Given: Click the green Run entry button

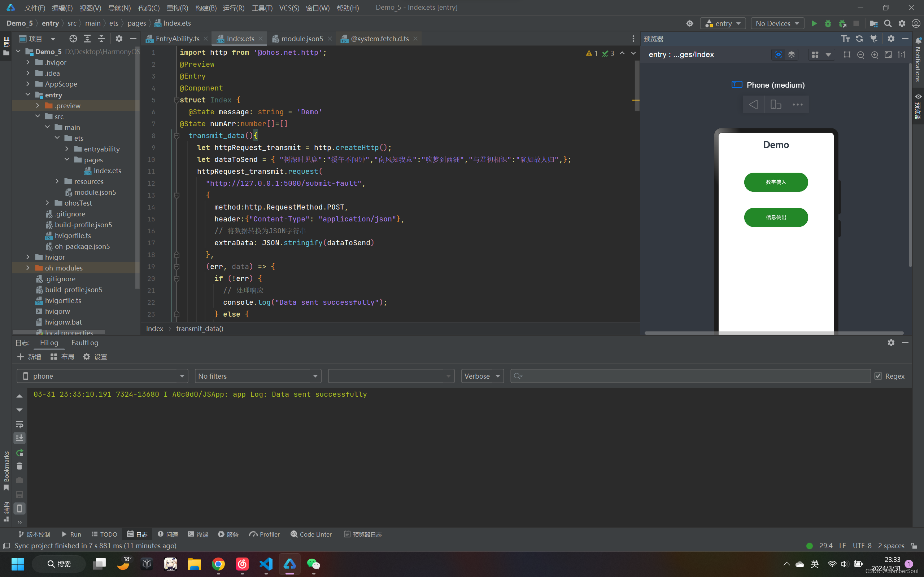Looking at the screenshot, I should (x=814, y=24).
